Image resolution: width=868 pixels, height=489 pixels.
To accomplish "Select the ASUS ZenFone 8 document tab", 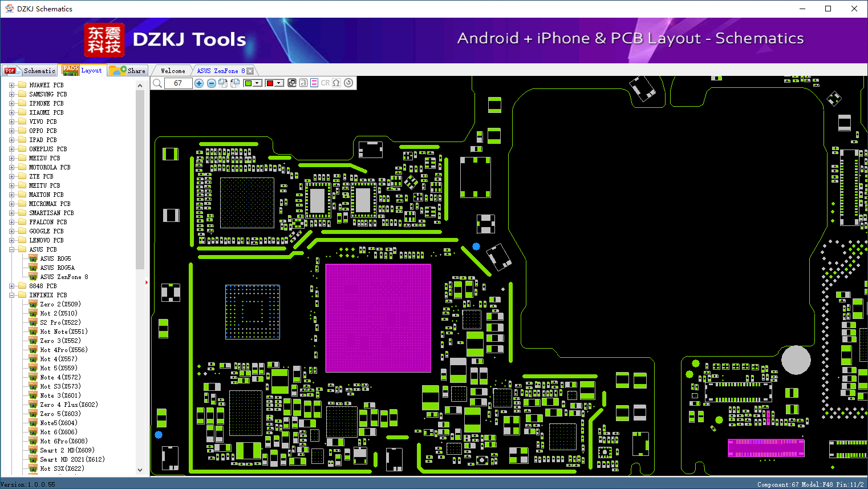I will [x=221, y=71].
